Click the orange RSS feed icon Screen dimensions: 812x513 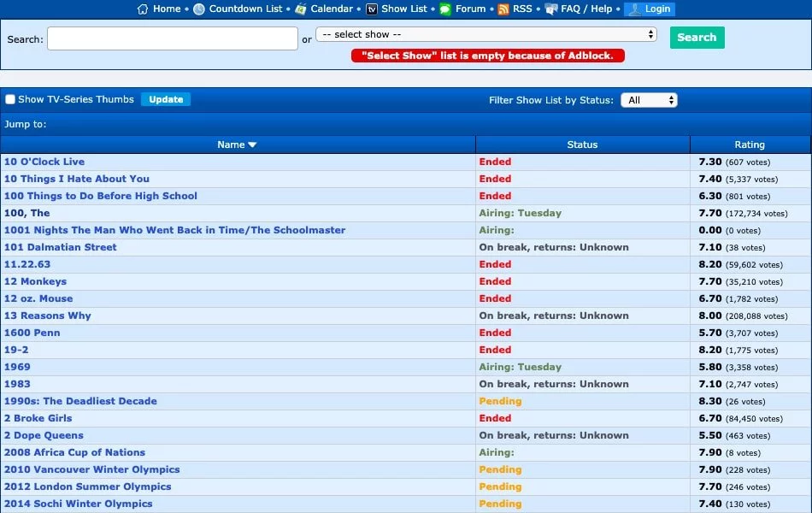pos(503,9)
